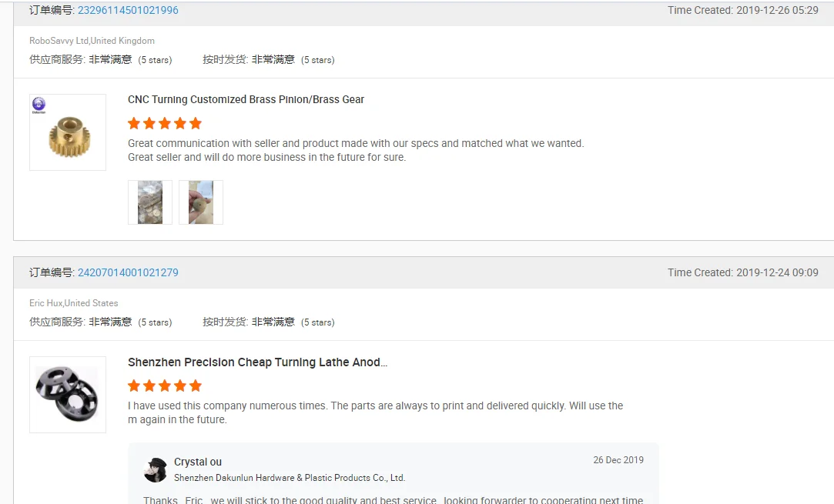Click reviewer name RoboSavvy Ltd, United Kingdom
The height and width of the screenshot is (504, 834).
click(x=92, y=41)
